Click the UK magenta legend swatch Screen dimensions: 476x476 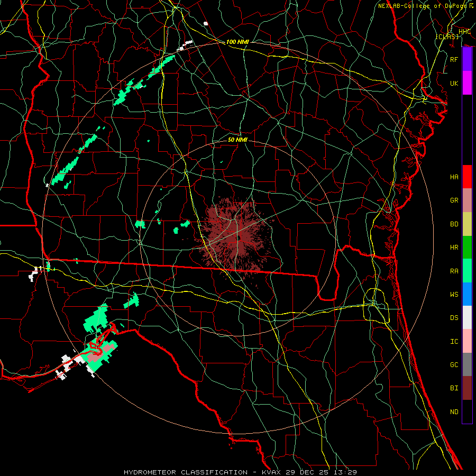point(467,83)
